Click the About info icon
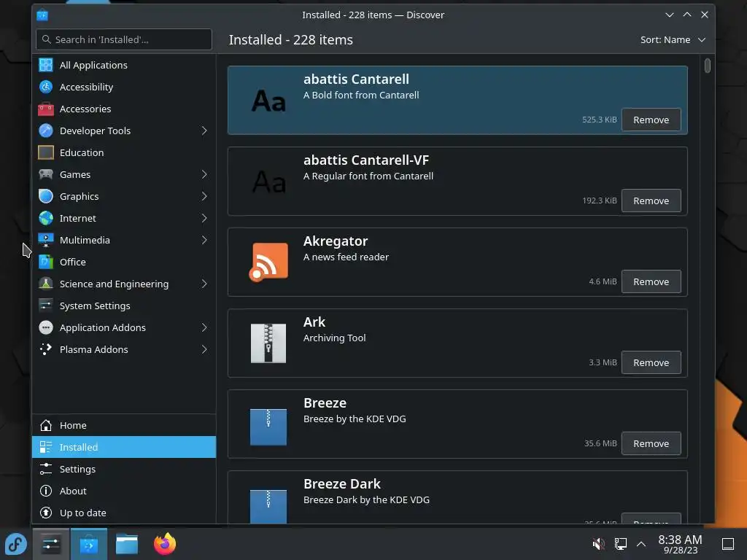The height and width of the screenshot is (560, 747). pos(46,491)
